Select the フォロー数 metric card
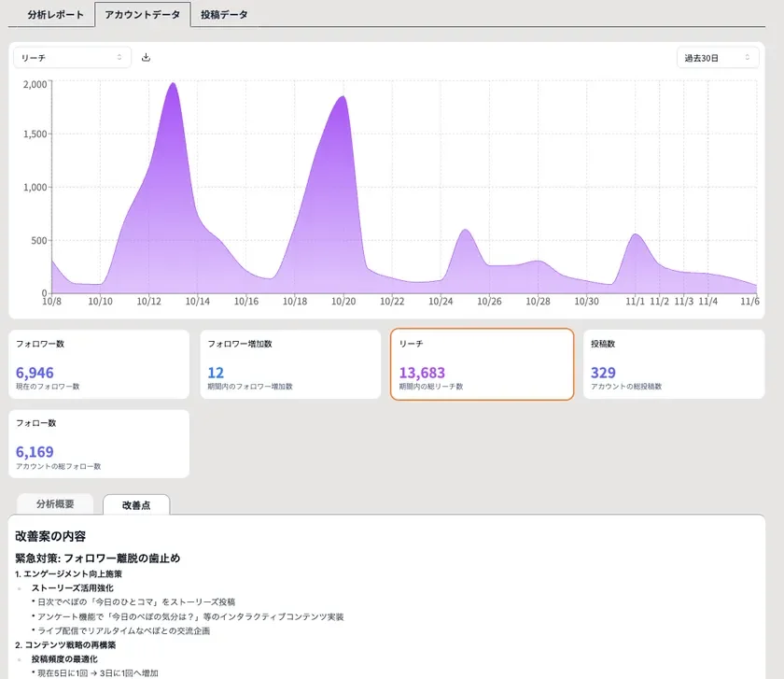This screenshot has height=679, width=784. (x=99, y=443)
